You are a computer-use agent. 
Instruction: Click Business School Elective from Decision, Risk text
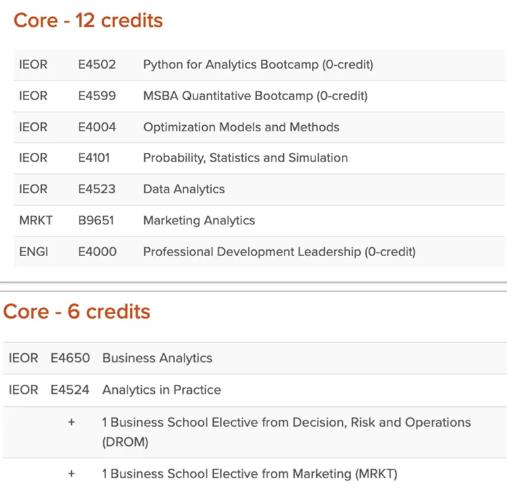pos(286,432)
